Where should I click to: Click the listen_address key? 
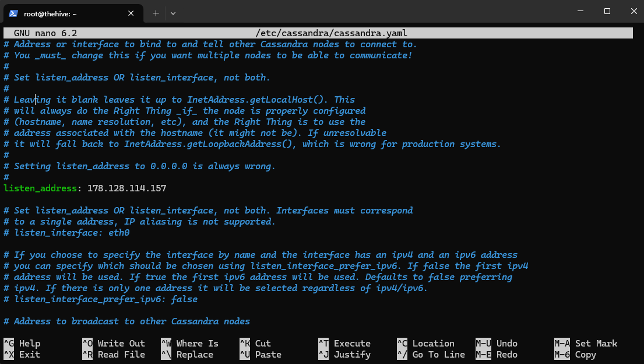[40, 188]
